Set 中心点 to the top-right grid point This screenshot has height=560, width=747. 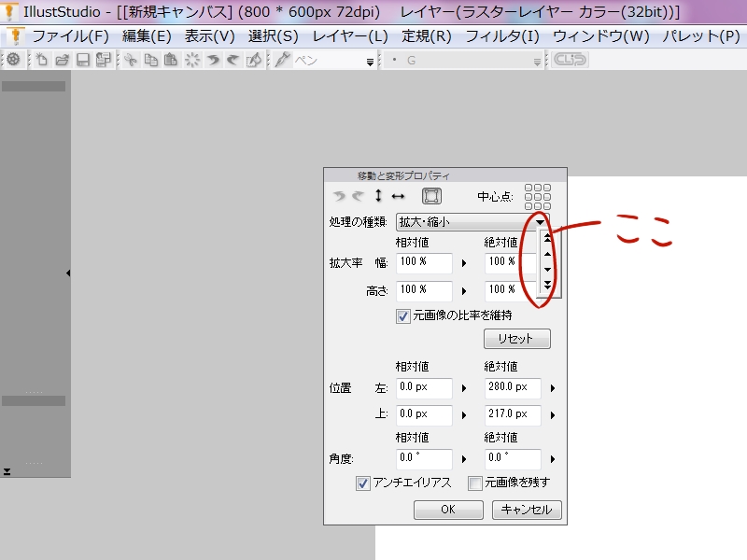(547, 188)
